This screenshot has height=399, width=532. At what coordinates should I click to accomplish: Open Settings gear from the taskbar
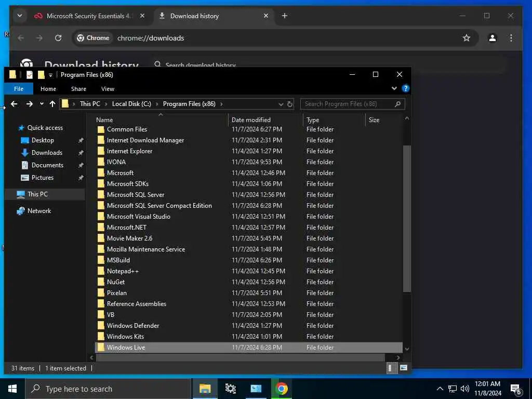pyautogui.click(x=230, y=389)
